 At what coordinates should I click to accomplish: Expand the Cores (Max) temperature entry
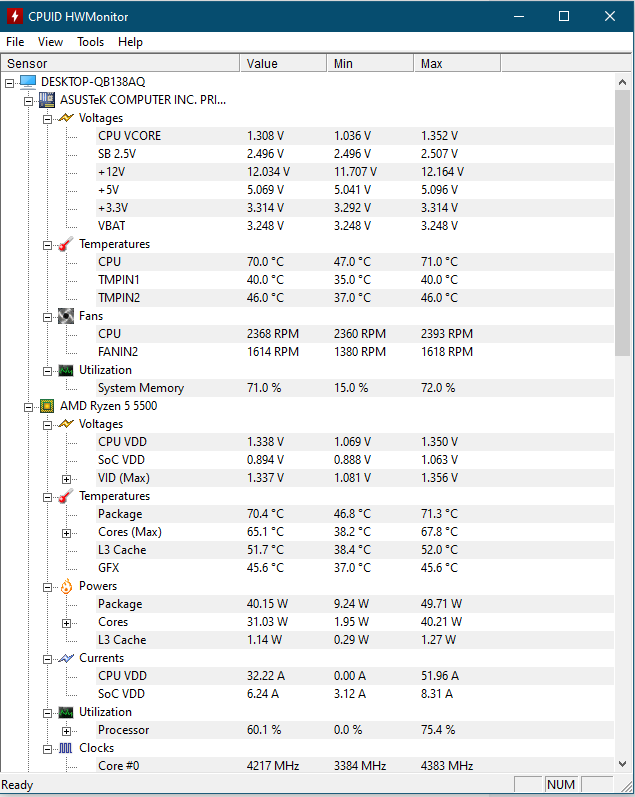(67, 533)
